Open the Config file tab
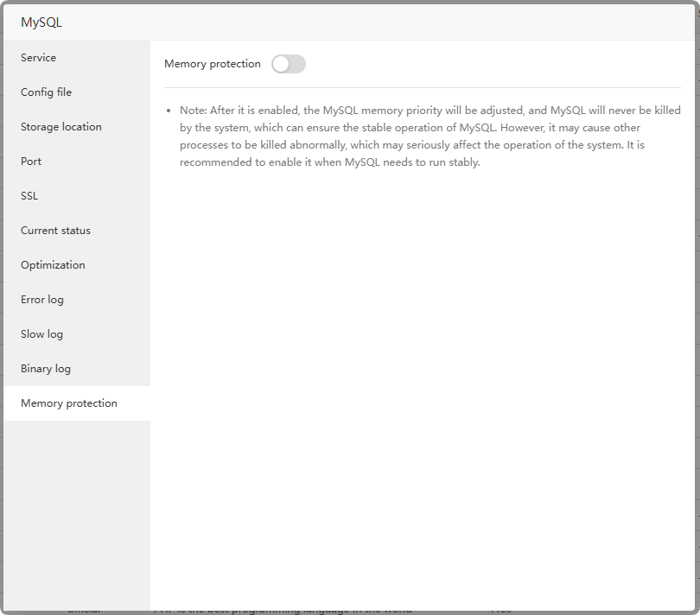700x615 pixels. coord(77,92)
